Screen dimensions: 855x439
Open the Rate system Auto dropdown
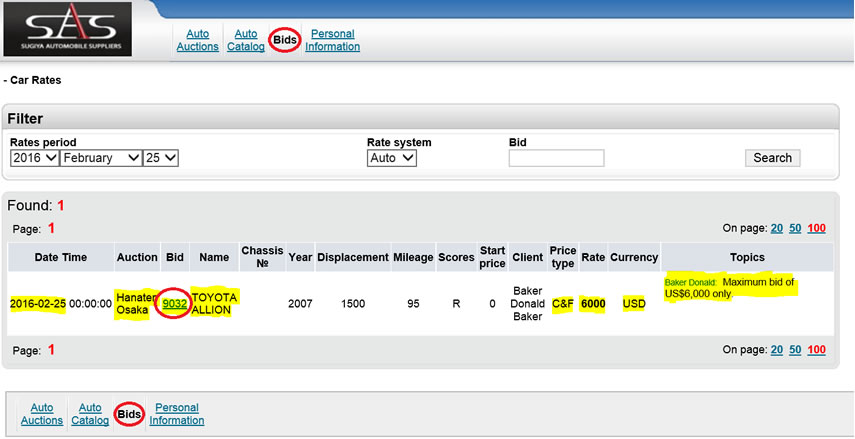[x=391, y=158]
